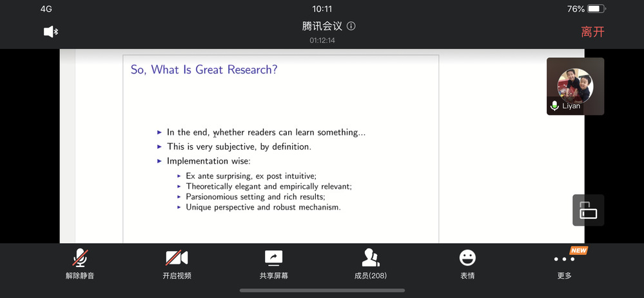Tap the muted microphone icon to unmute
This screenshot has width=644, height=298.
(x=81, y=258)
